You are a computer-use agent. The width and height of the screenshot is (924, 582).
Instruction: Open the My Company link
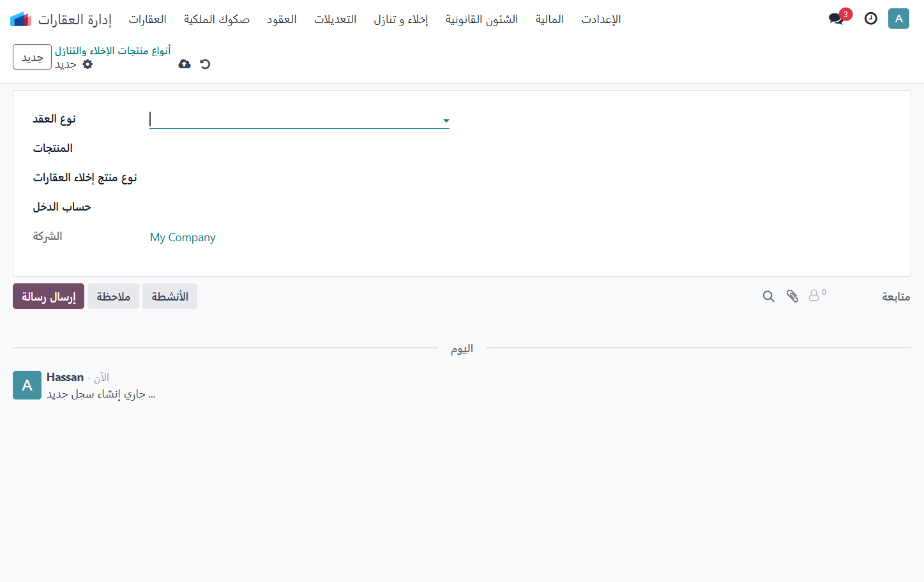[183, 237]
